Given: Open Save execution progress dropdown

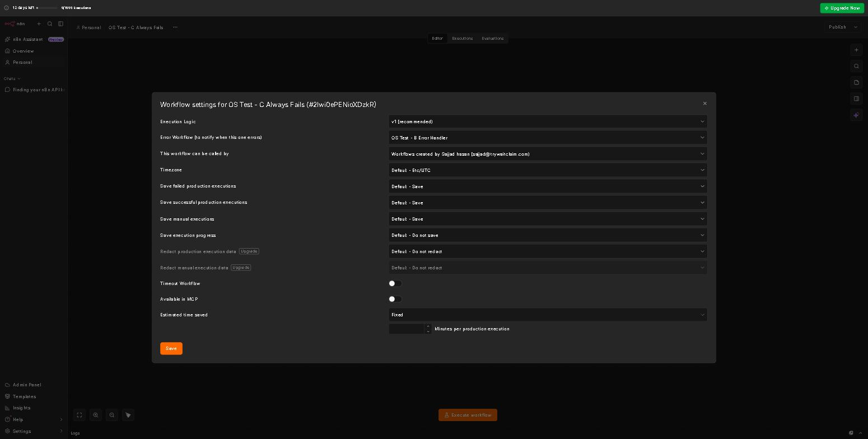Looking at the screenshot, I should 548,235.
